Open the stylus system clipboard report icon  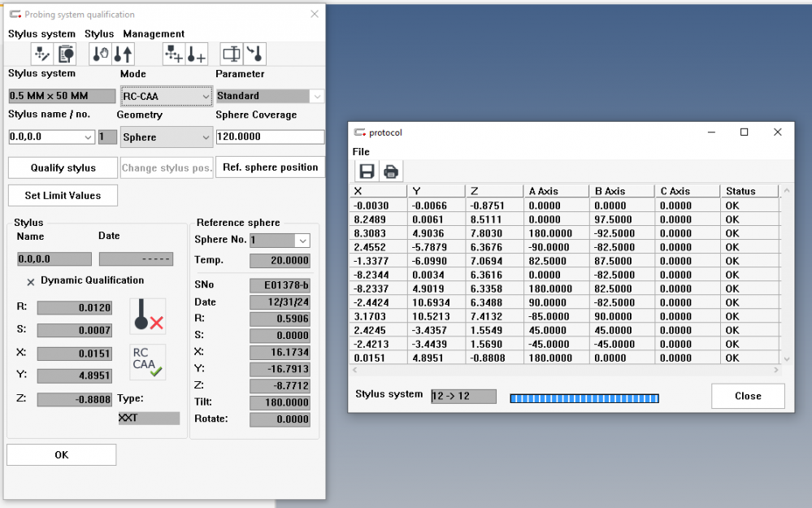pyautogui.click(x=65, y=54)
